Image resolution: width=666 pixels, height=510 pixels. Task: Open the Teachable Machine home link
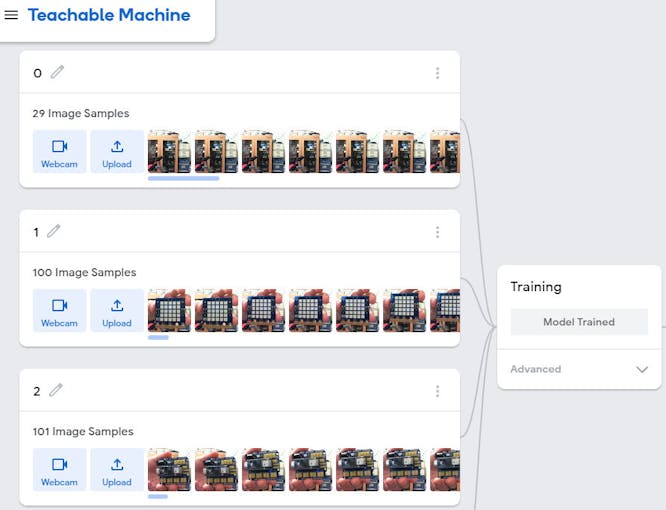[x=109, y=15]
